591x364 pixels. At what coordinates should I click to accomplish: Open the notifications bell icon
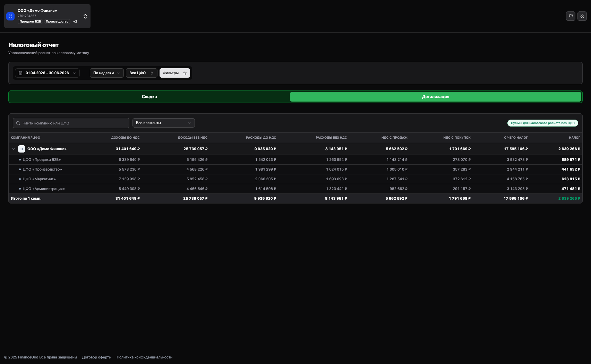[571, 16]
